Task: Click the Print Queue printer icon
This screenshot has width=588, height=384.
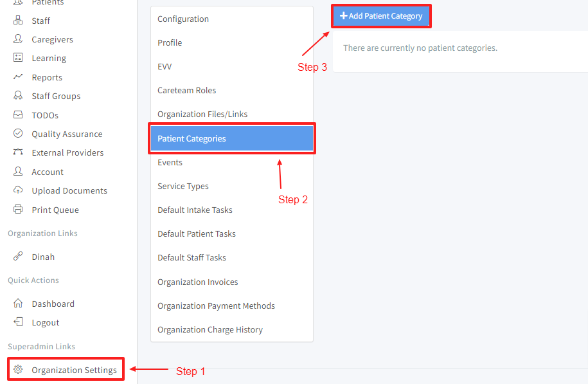Action: [x=18, y=210]
